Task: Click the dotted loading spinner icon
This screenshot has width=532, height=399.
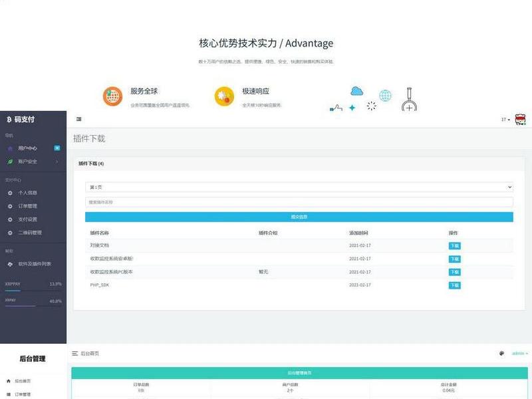Action: pos(372,106)
